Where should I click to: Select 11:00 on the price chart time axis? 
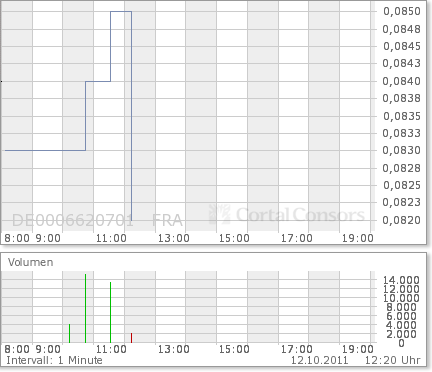click(x=111, y=238)
